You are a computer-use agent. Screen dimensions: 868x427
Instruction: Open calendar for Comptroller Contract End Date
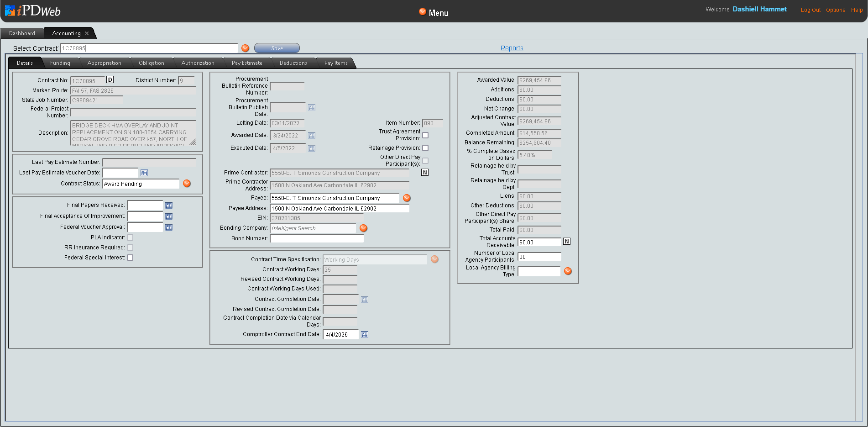[x=364, y=335]
